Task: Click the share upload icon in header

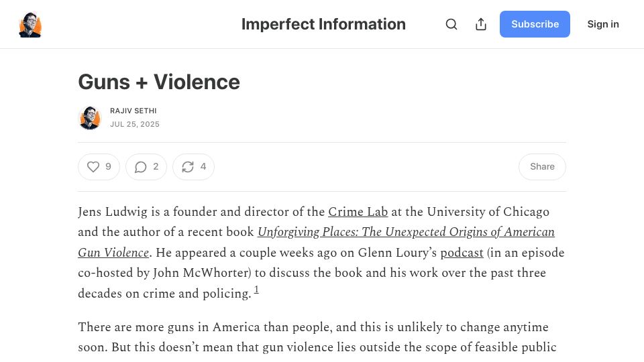Action: pos(481,24)
